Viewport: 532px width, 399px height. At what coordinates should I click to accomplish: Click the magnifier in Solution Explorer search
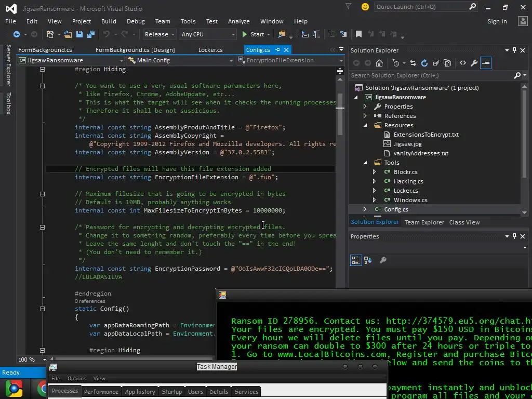pos(517,75)
